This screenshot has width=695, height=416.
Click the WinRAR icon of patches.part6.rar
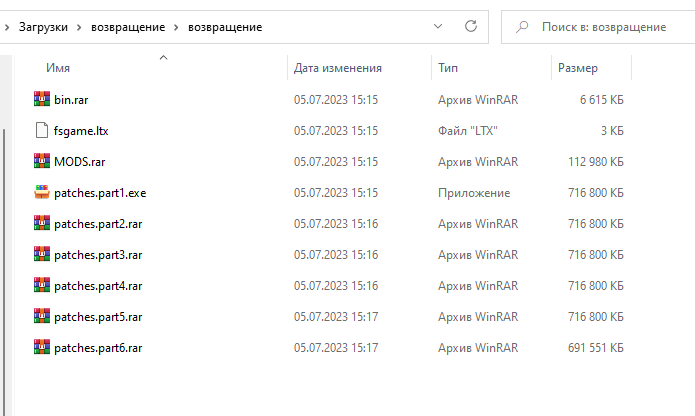tap(42, 347)
